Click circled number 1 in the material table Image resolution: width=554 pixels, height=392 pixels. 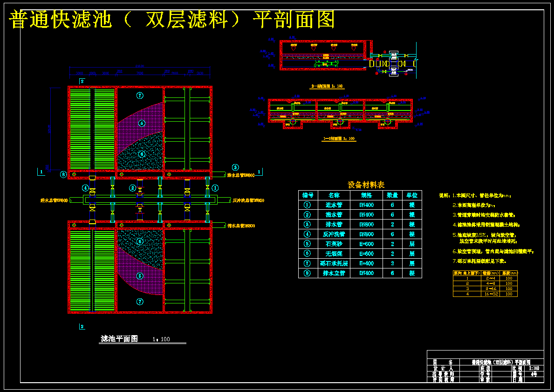(x=308, y=205)
